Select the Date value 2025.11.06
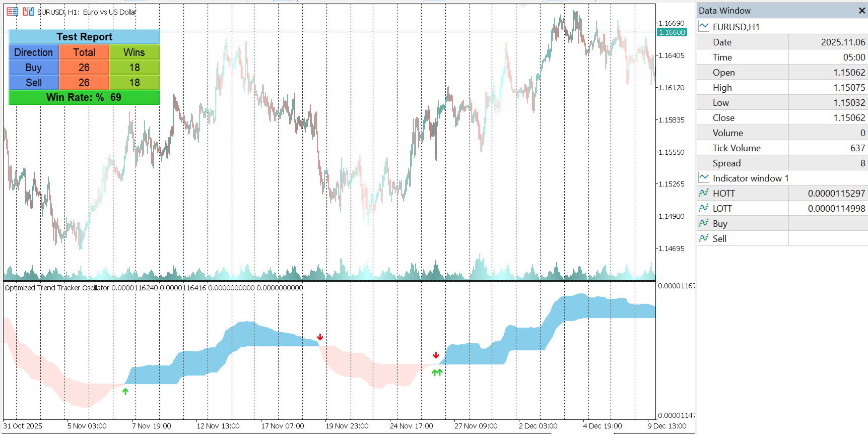The image size is (868, 434). coord(843,42)
